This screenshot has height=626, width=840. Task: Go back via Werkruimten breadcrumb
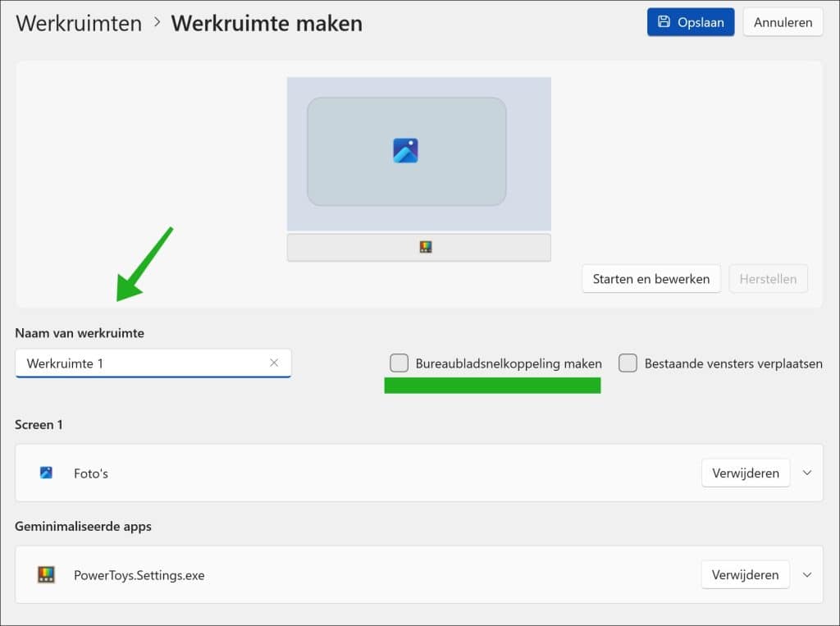79,23
